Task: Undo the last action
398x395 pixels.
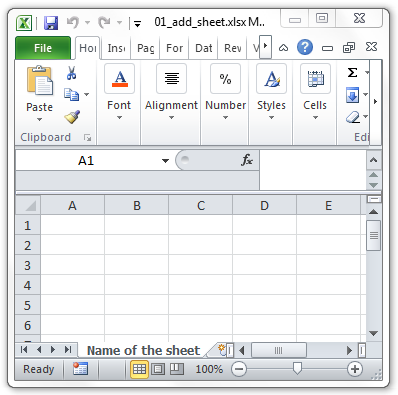Action: [x=73, y=23]
